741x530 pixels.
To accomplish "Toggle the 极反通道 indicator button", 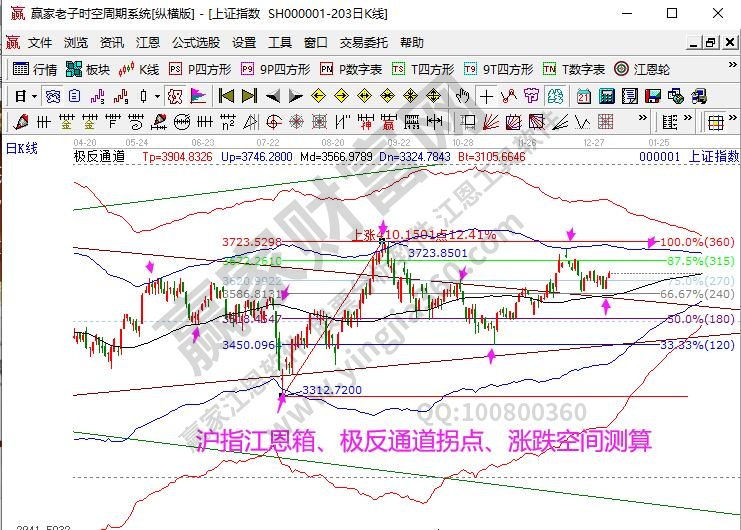I will point(99,157).
